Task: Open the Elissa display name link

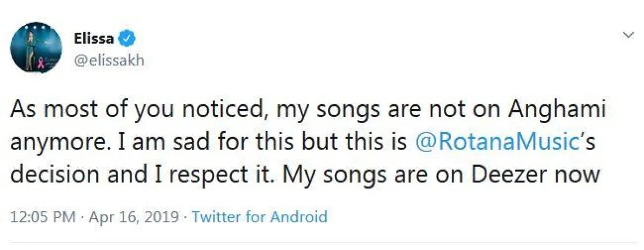Action: (x=93, y=39)
